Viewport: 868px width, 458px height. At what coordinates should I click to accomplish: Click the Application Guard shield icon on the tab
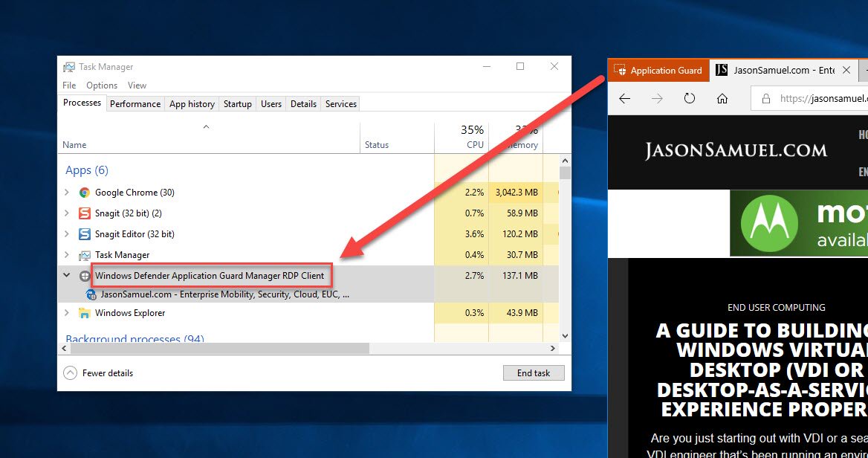click(x=622, y=70)
